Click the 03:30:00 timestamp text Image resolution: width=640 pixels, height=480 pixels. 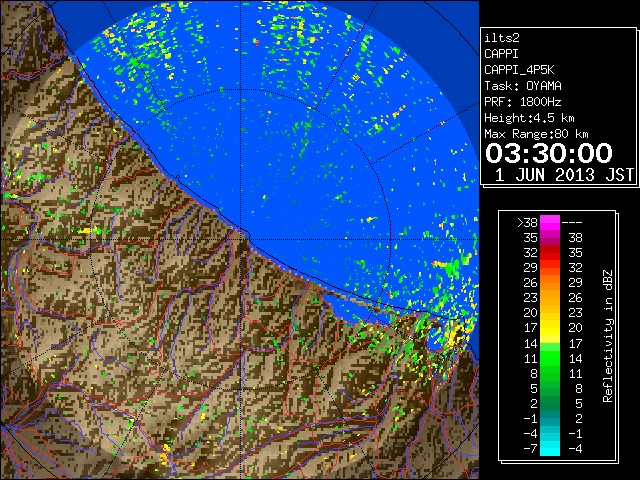[549, 153]
